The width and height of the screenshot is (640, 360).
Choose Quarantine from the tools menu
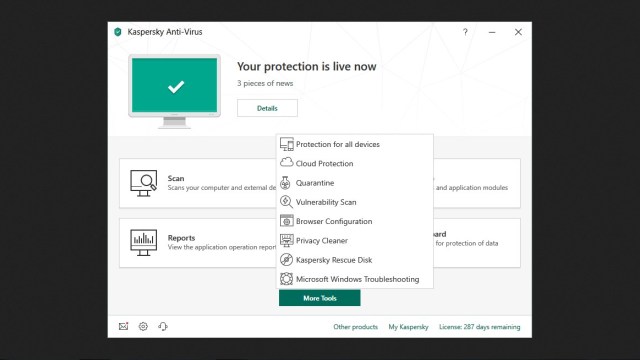click(x=354, y=182)
